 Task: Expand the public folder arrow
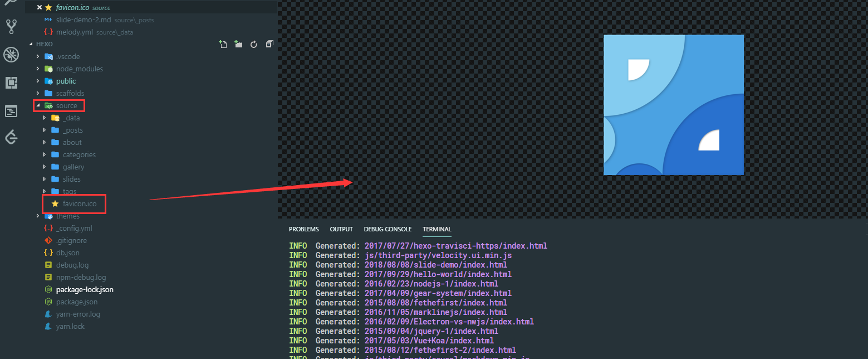pyautogui.click(x=38, y=81)
